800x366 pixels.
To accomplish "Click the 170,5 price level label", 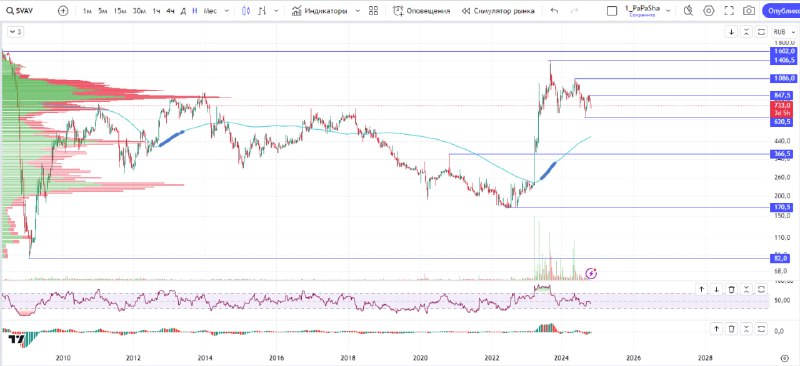I will click(x=783, y=207).
